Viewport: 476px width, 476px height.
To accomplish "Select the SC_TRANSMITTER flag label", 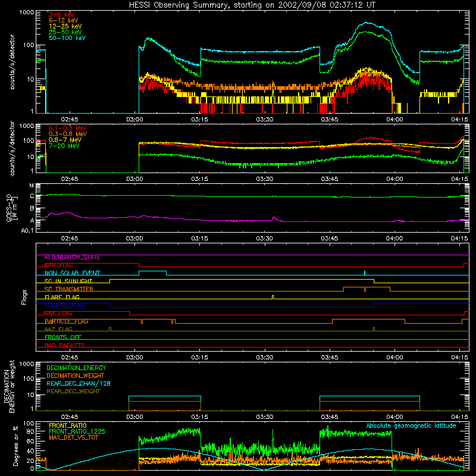I will pos(68,289).
